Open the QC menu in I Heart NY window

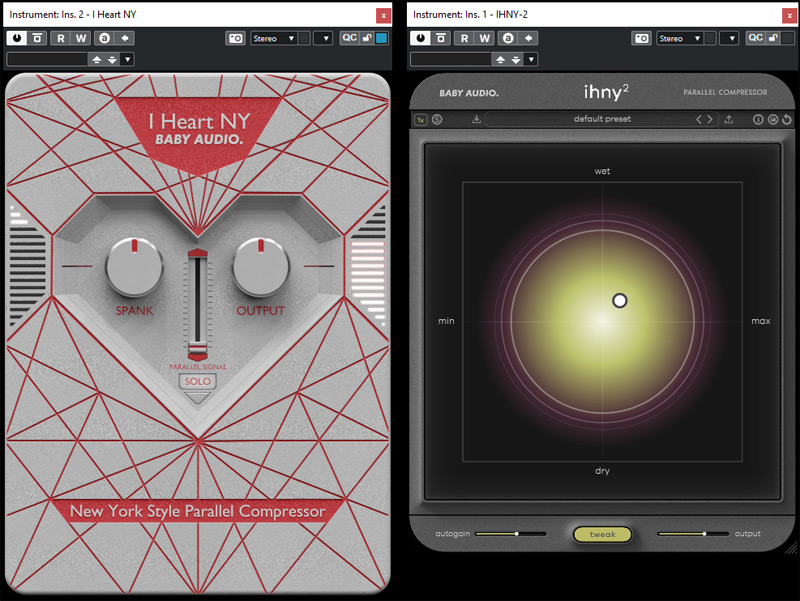coord(349,38)
